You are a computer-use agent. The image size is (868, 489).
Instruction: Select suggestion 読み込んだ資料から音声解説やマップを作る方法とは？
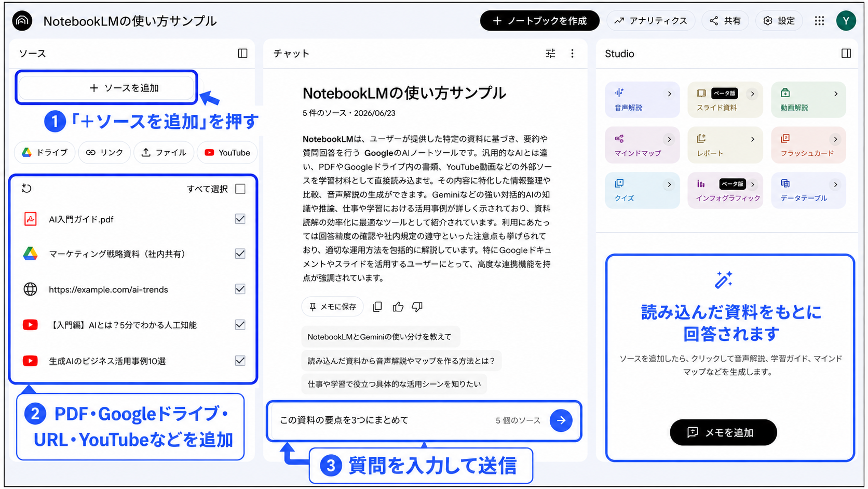pos(401,361)
